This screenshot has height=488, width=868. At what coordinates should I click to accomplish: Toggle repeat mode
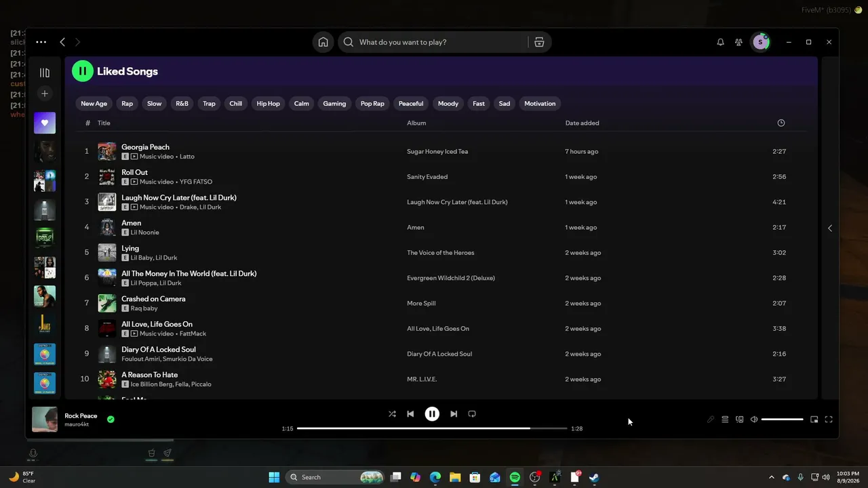472,414
